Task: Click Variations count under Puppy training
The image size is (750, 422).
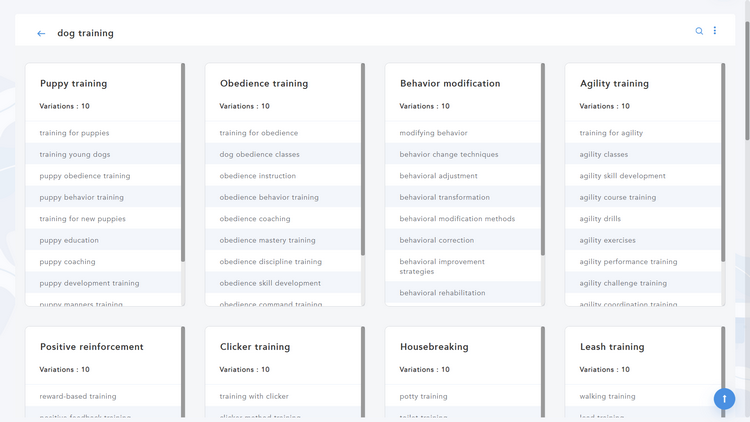Action: pos(65,106)
